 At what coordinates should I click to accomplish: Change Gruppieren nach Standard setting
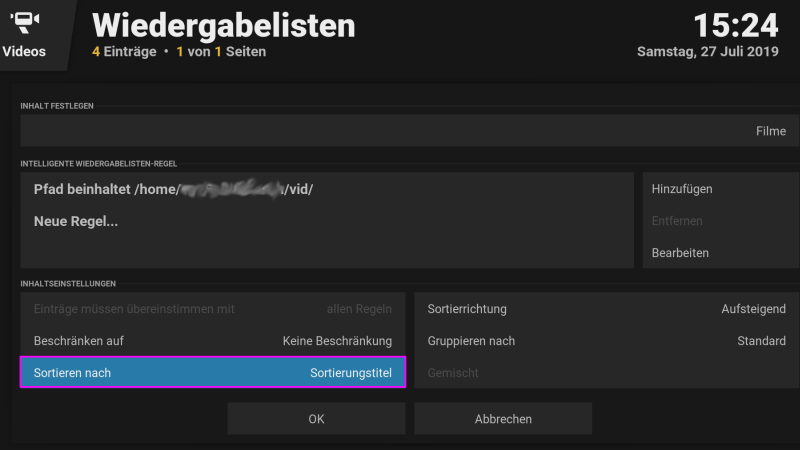(x=607, y=341)
